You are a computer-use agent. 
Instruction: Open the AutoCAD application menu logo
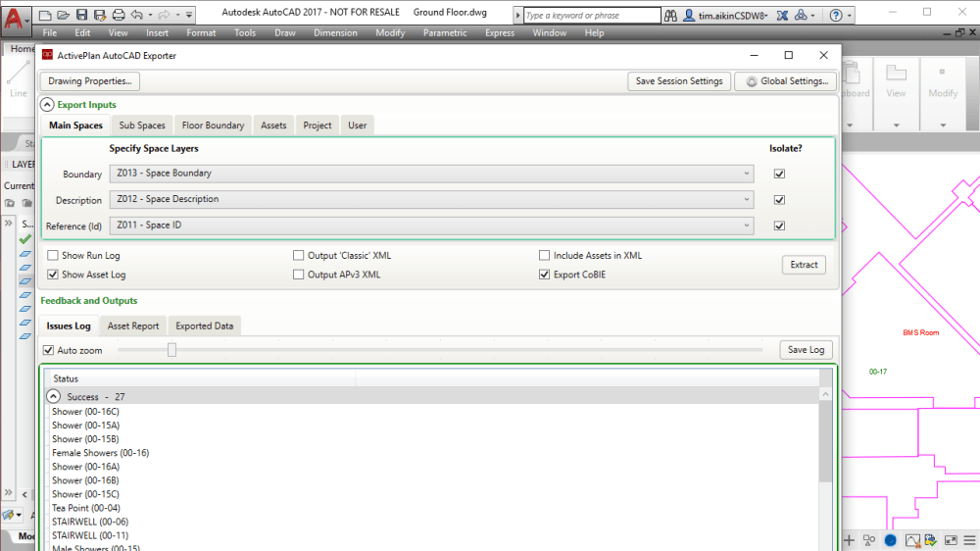tap(16, 16)
